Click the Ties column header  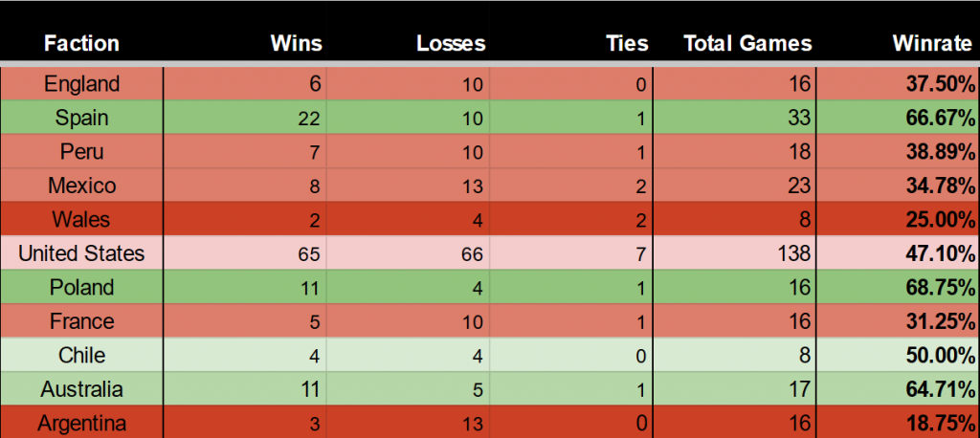point(627,43)
